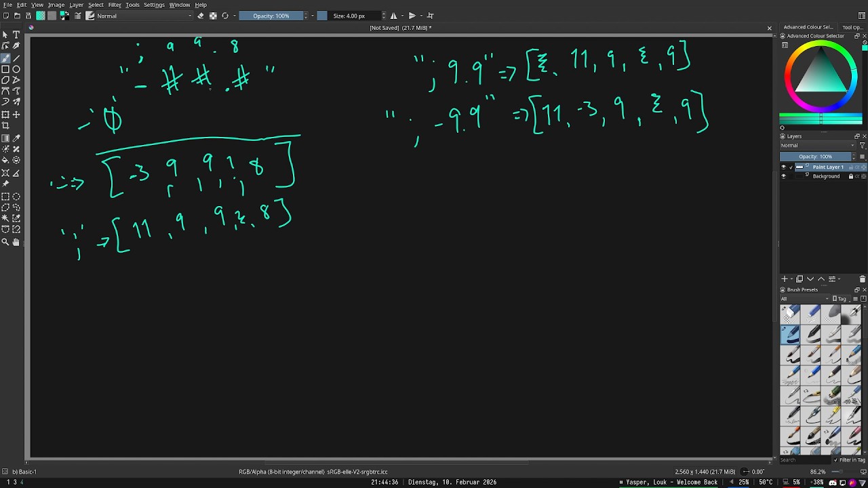Select the Ellipse tool

(x=16, y=69)
